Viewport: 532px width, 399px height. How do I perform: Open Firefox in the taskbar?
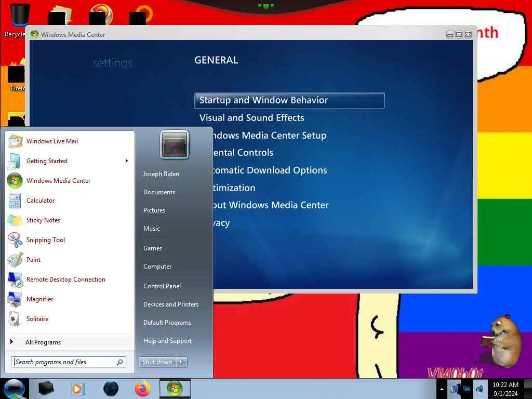[x=143, y=389]
